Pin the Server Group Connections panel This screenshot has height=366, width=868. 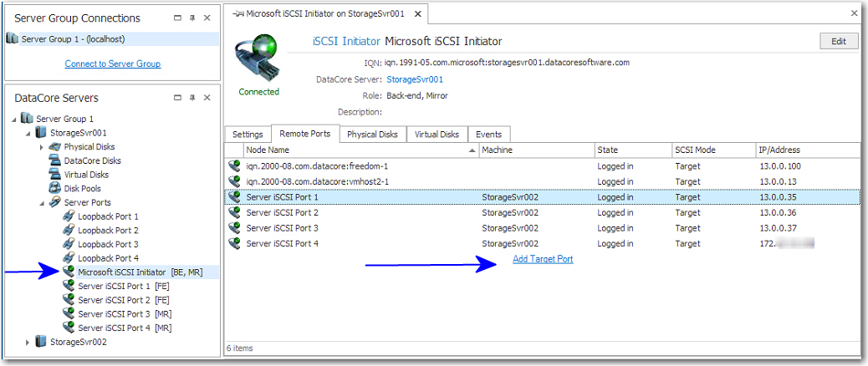pos(192,18)
